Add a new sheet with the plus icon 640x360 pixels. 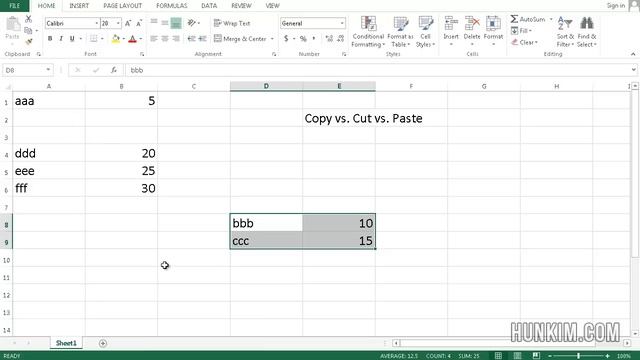(x=103, y=344)
